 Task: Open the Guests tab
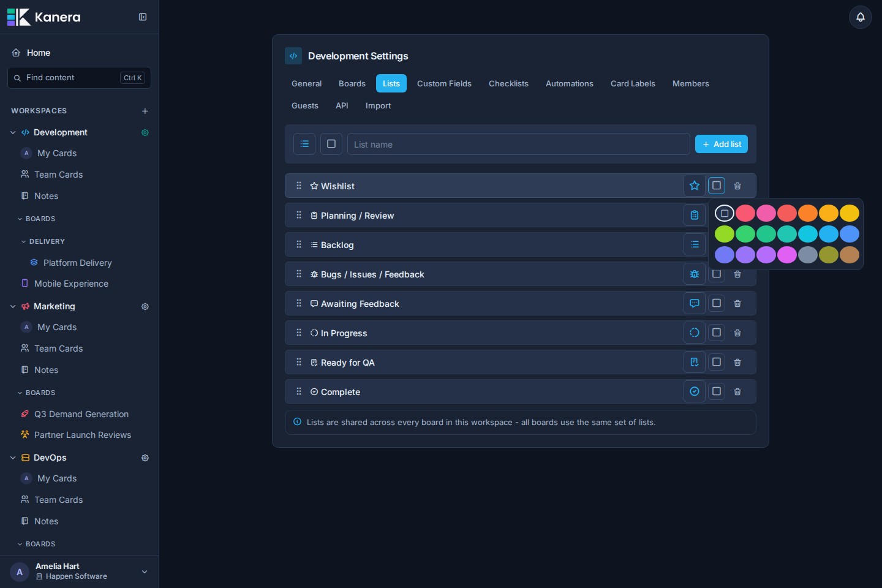[x=305, y=105]
